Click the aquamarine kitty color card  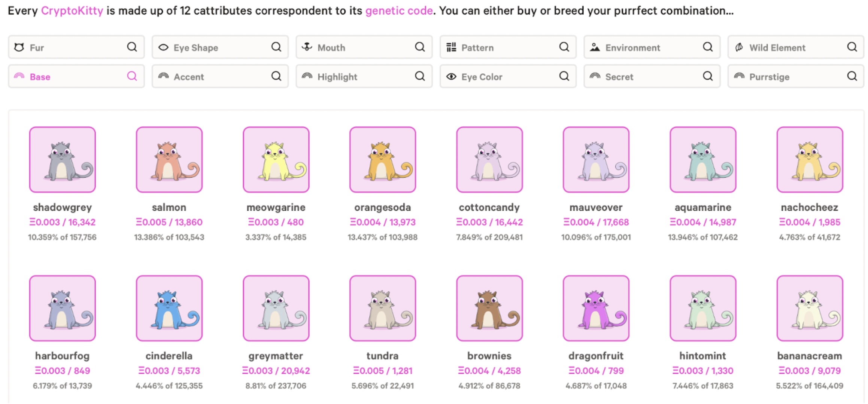(703, 160)
